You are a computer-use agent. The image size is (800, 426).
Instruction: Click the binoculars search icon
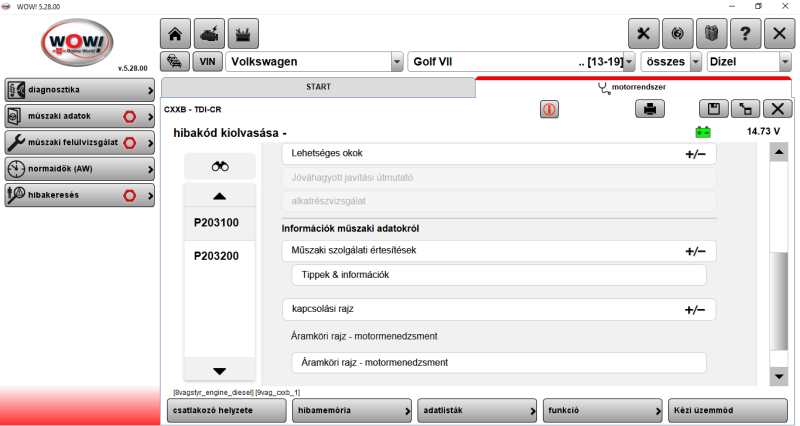point(220,167)
